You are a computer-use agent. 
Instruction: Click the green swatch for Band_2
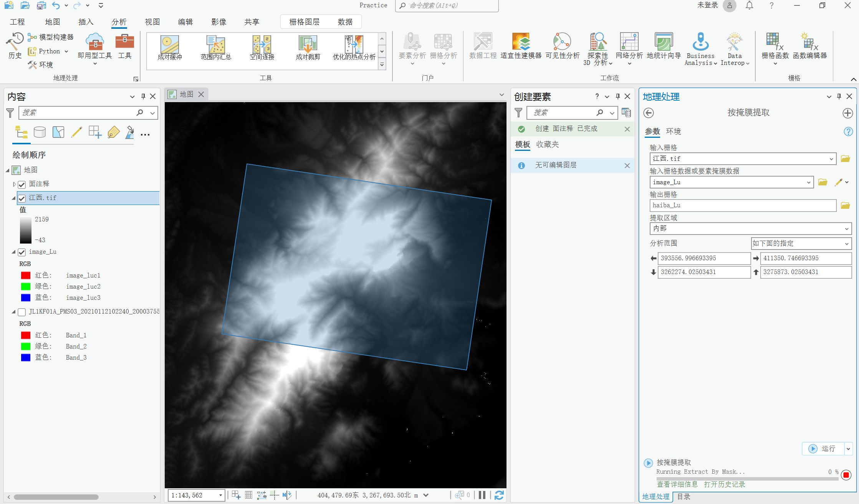26,347
